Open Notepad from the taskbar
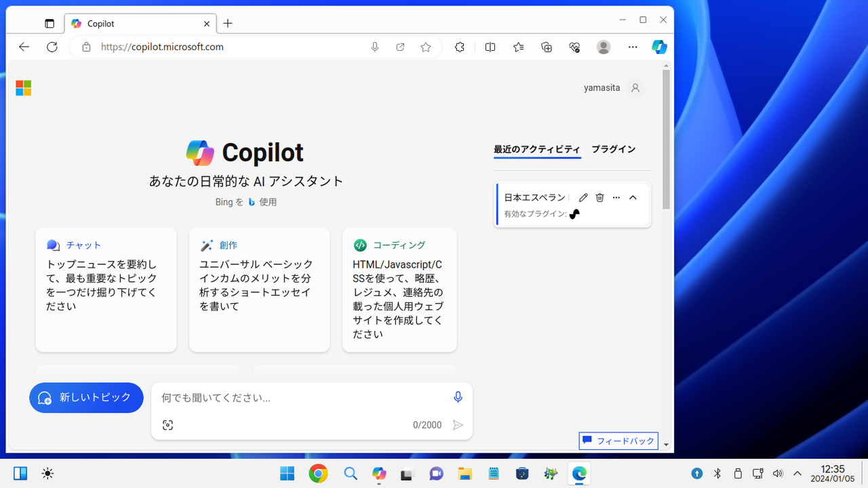The image size is (868, 488). pos(493,474)
